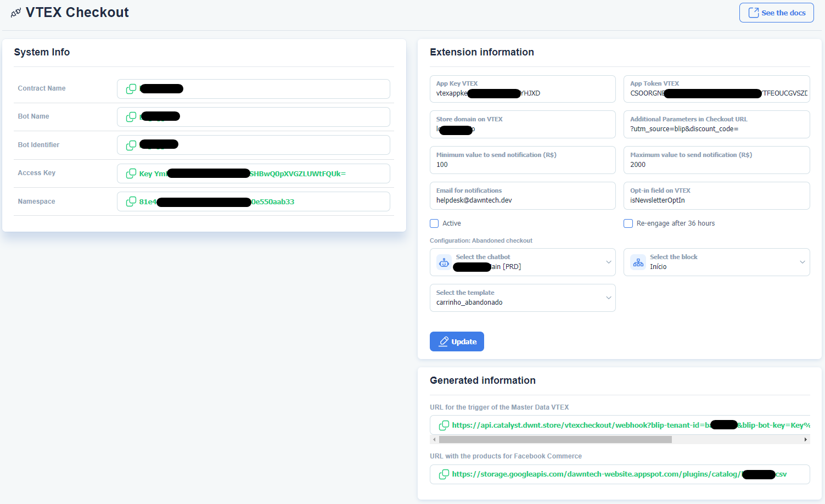The image size is (825, 504).
Task: Click the trigger URL horizontal scrollbar thumb
Action: pos(555,439)
